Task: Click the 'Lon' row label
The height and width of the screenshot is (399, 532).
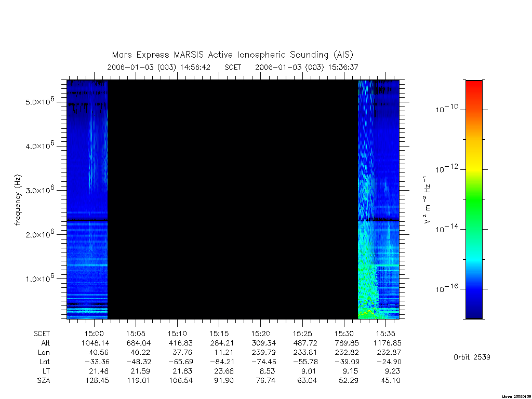Action: click(x=44, y=353)
